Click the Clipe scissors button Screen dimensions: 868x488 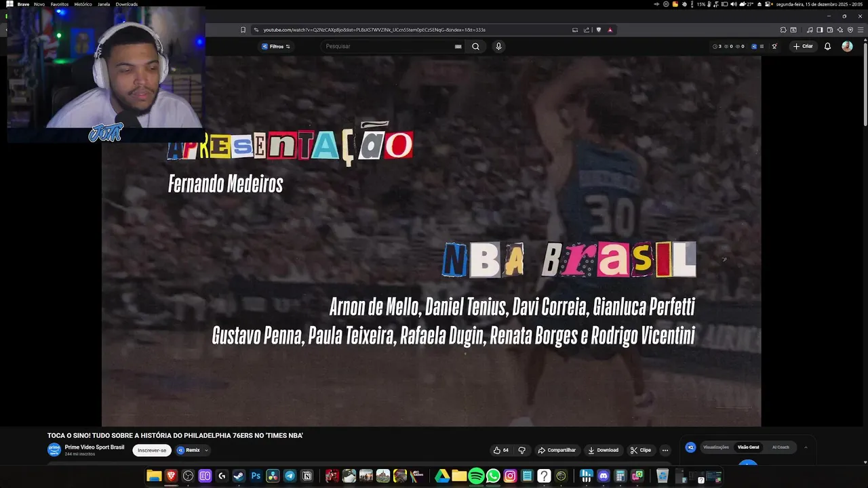(x=641, y=450)
